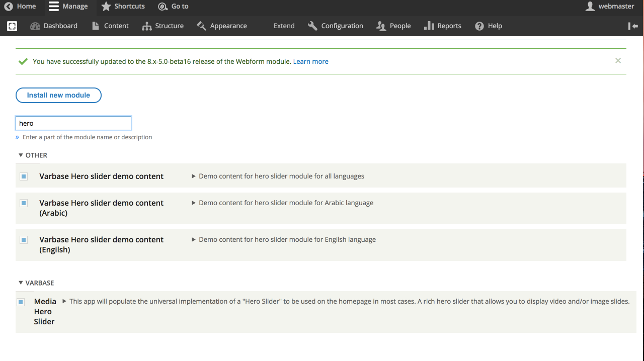Open Reports via the bar chart icon
Image resolution: width=644 pixels, height=361 pixels.
click(429, 26)
